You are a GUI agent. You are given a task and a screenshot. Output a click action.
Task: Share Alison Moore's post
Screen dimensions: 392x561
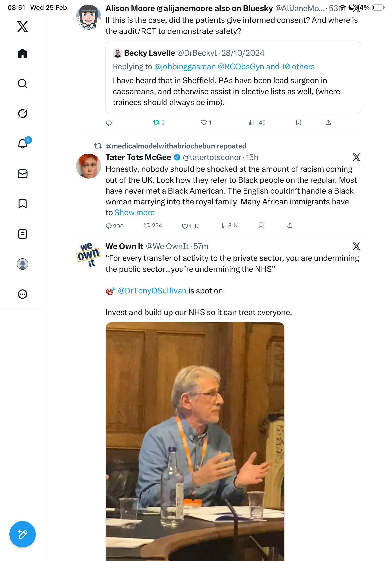coord(328,122)
